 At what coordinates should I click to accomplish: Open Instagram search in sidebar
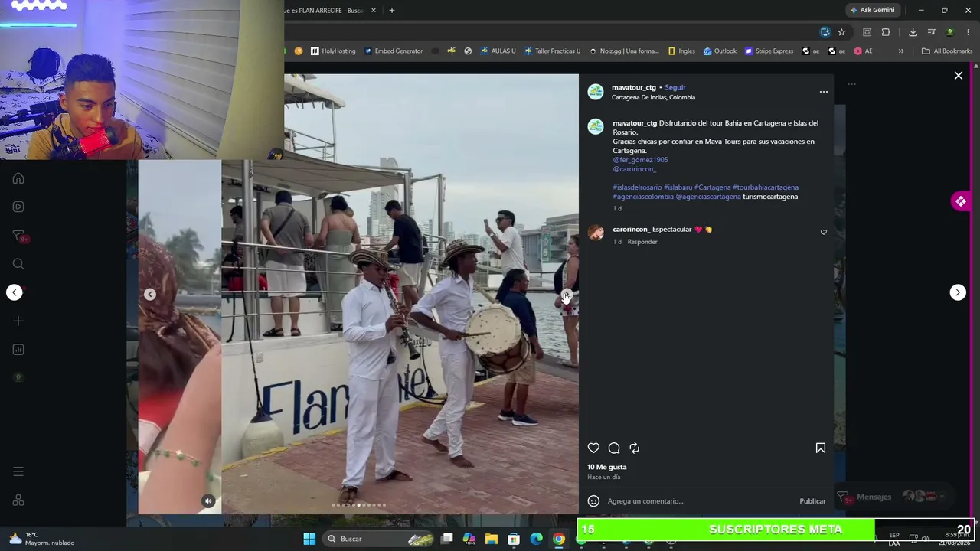18,264
